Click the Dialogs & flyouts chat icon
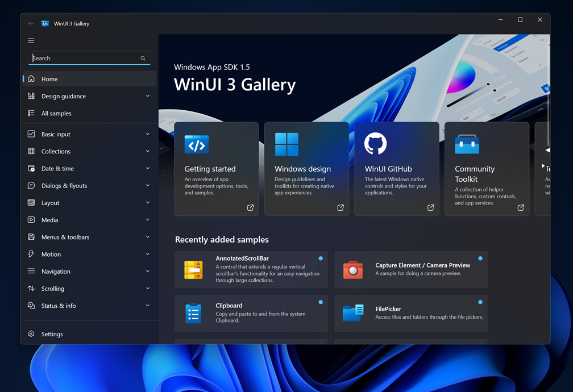Viewport: 573px width, 392px height. tap(31, 185)
